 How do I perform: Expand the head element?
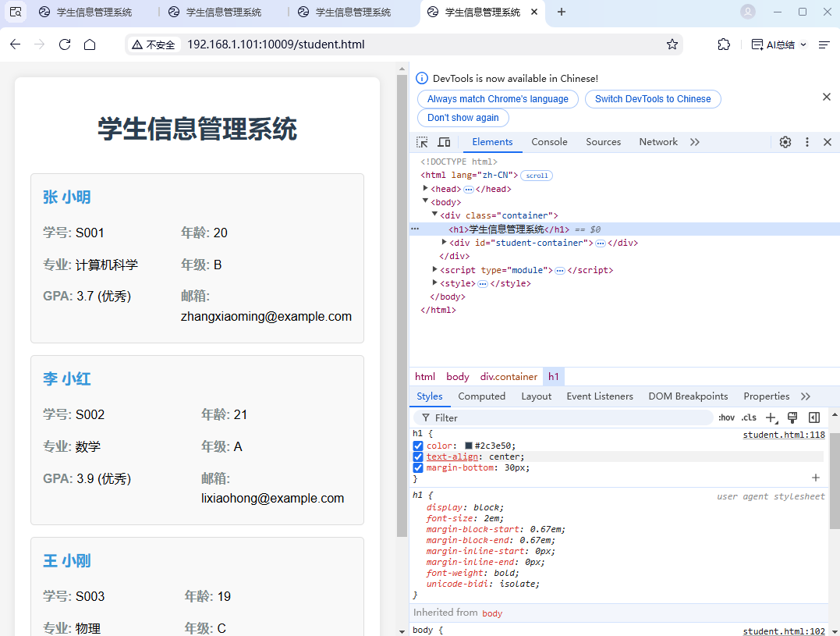click(x=425, y=188)
